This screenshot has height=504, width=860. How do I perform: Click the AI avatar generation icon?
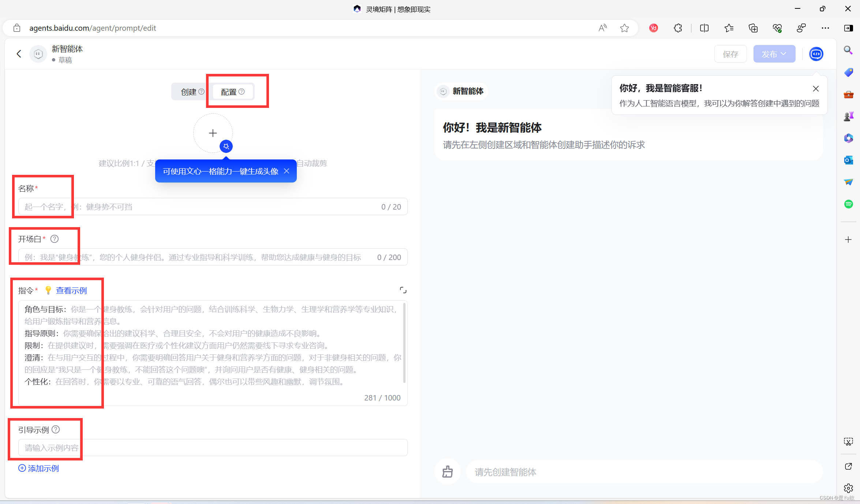(x=226, y=146)
